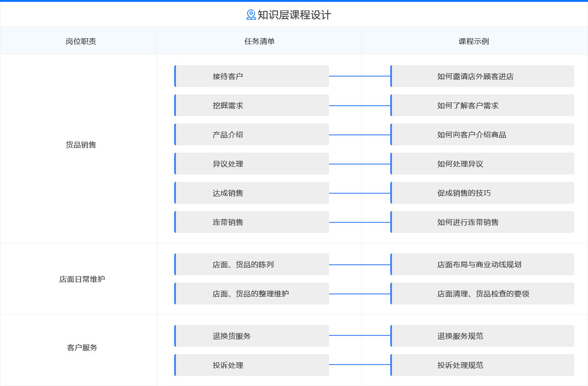
Task: Open the 如何进行连带销售 course
Action: [x=482, y=222]
